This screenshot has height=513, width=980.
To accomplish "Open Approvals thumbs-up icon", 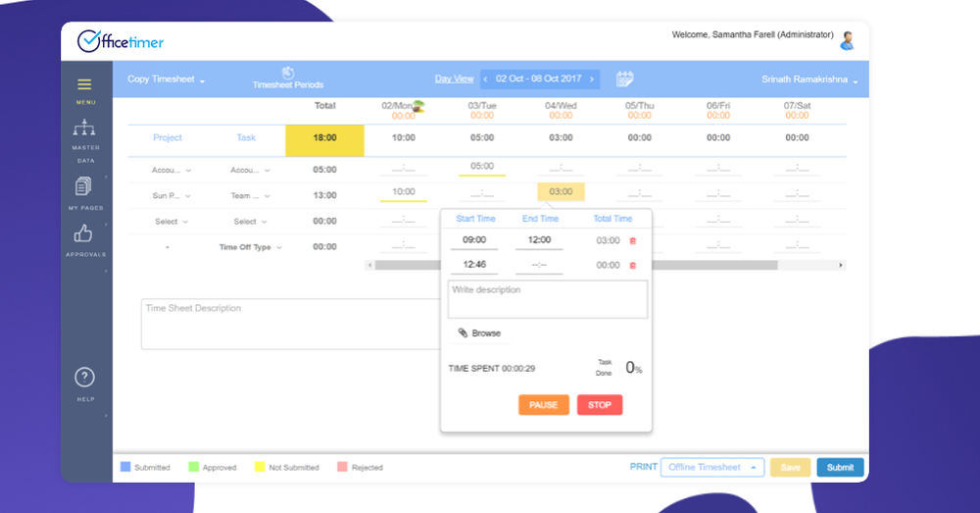I will tap(83, 234).
